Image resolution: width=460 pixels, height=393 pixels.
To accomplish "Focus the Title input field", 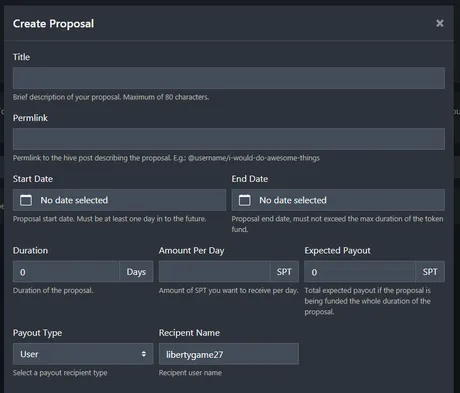I will click(x=229, y=78).
